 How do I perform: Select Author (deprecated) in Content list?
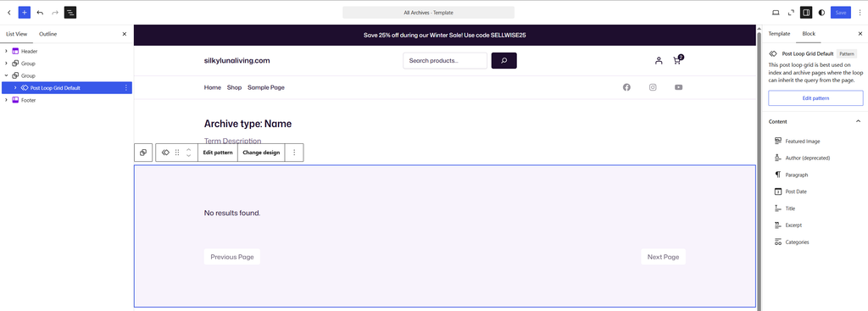[815, 158]
